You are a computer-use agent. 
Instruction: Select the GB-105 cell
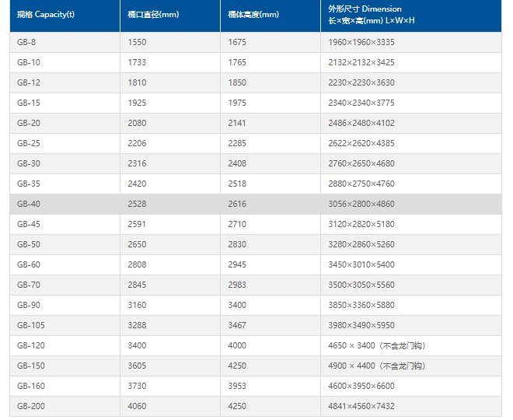coord(65,325)
